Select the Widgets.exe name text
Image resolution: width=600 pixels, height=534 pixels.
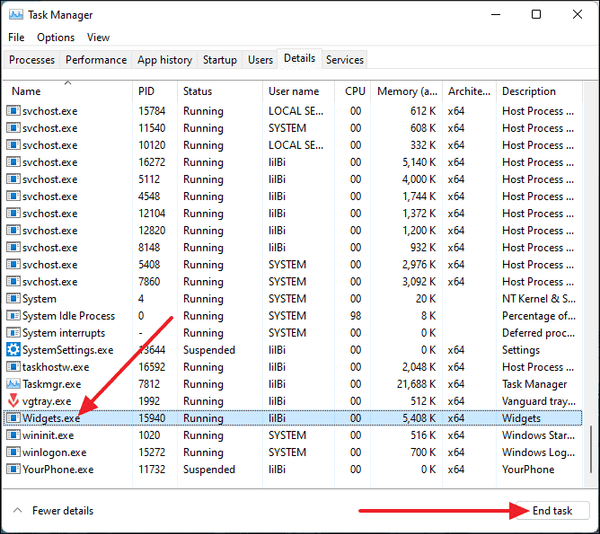pos(51,418)
